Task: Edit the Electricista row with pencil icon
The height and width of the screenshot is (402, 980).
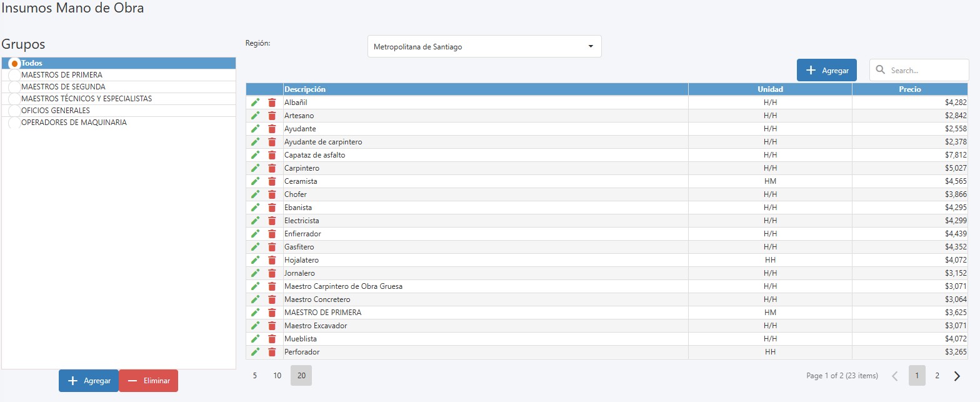Action: click(x=255, y=221)
